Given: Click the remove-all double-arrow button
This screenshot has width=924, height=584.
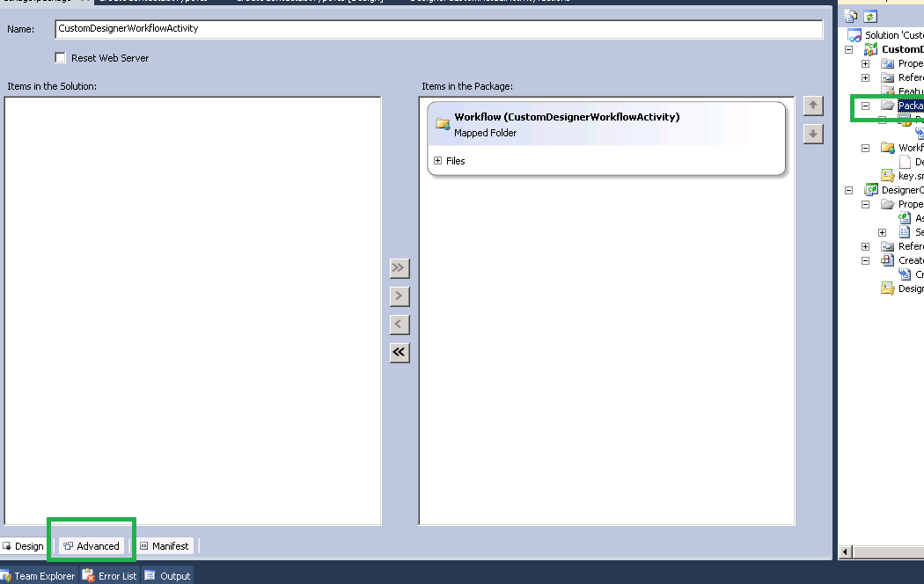Looking at the screenshot, I should (400, 352).
